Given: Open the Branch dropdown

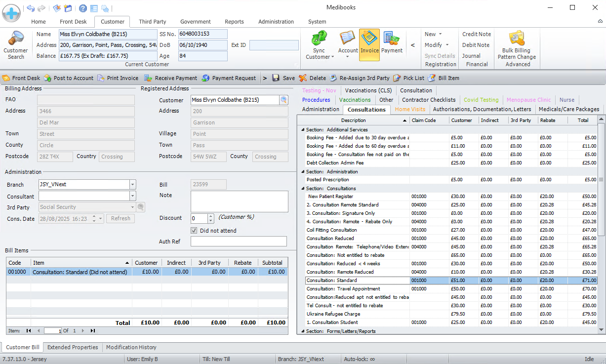Looking at the screenshot, I should (x=132, y=184).
